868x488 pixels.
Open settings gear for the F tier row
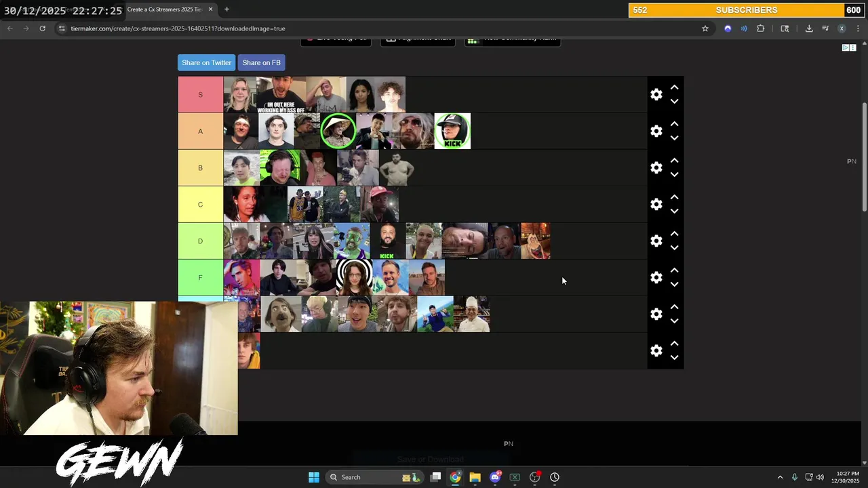(x=656, y=278)
